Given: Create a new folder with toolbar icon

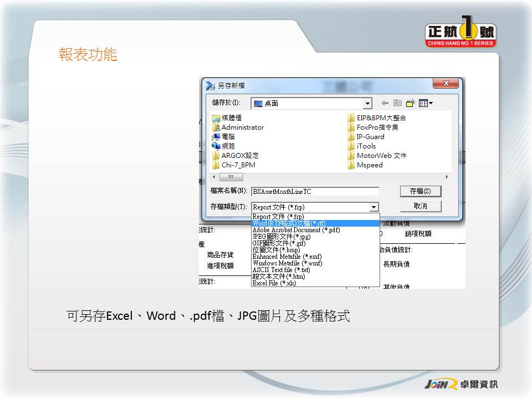Looking at the screenshot, I should click(x=411, y=103).
